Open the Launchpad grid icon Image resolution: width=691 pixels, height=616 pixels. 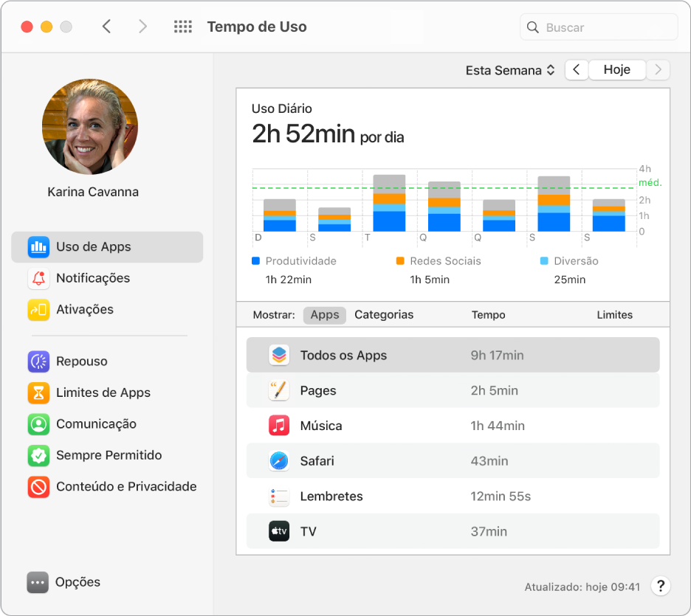[x=182, y=26]
